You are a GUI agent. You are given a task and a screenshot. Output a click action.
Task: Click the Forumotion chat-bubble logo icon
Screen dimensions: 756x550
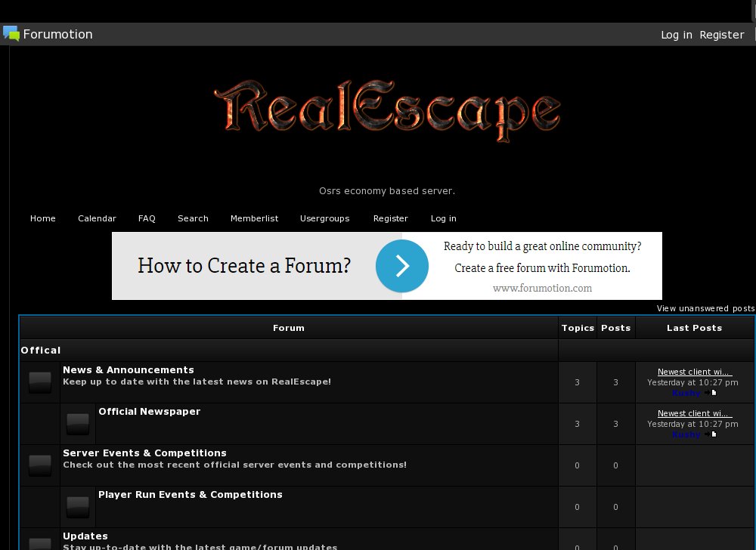(x=11, y=34)
